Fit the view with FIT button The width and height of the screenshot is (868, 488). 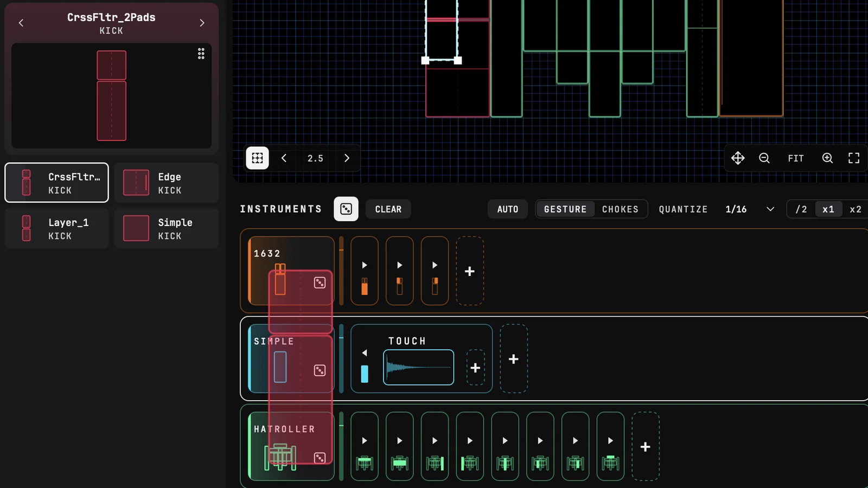pyautogui.click(x=796, y=158)
